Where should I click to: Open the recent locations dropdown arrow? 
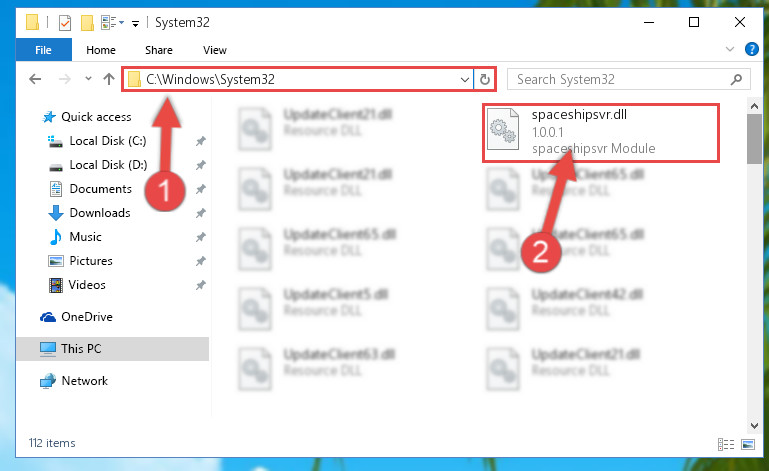pyautogui.click(x=88, y=78)
